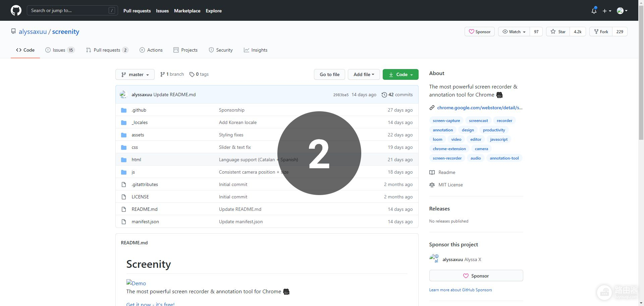Click the MIT License scale icon
The height and width of the screenshot is (306, 644).
[432, 185]
